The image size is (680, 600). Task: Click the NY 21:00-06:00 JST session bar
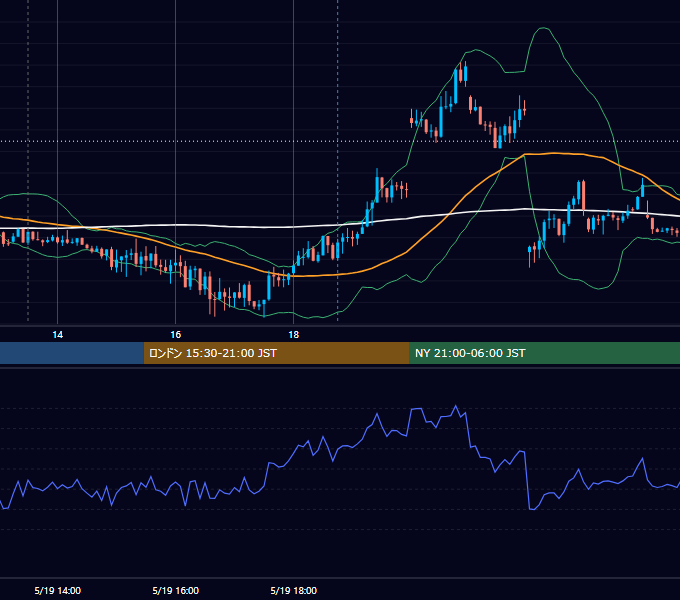click(544, 353)
